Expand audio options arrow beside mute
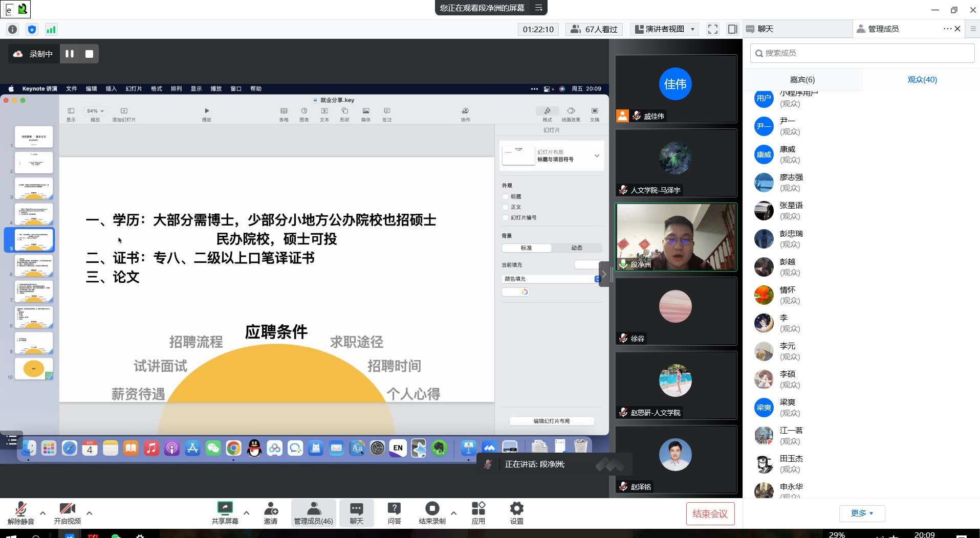Screen dimensions: 980x538 point(42,513)
